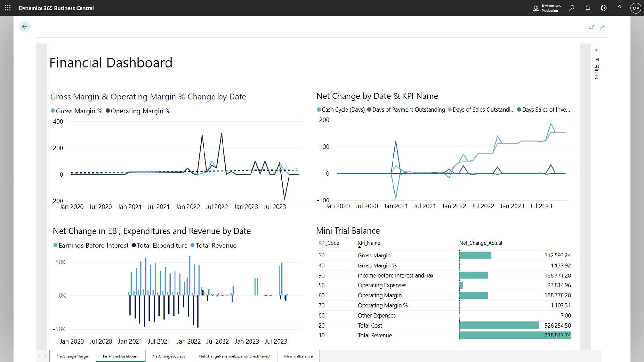Open the MA user account avatar
Screen dimensions: 644x362
[636, 8]
